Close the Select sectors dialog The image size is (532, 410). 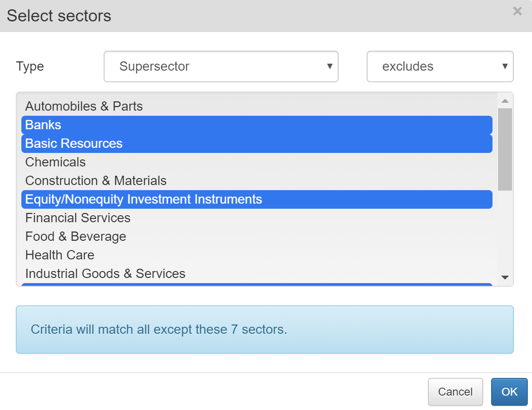coord(517,11)
